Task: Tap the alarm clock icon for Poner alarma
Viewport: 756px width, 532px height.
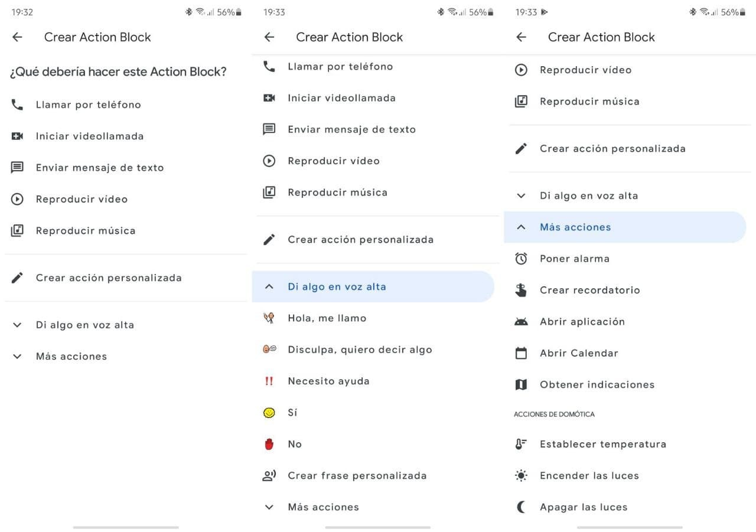Action: coord(521,259)
